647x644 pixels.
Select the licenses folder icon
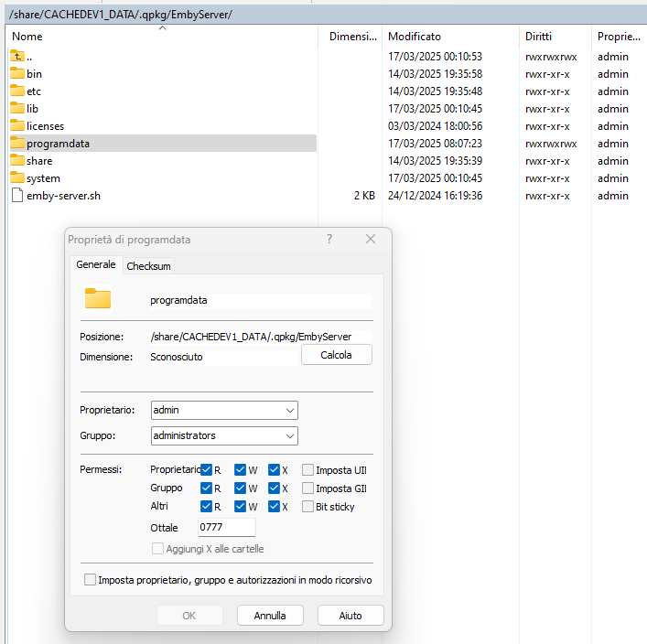click(16, 125)
